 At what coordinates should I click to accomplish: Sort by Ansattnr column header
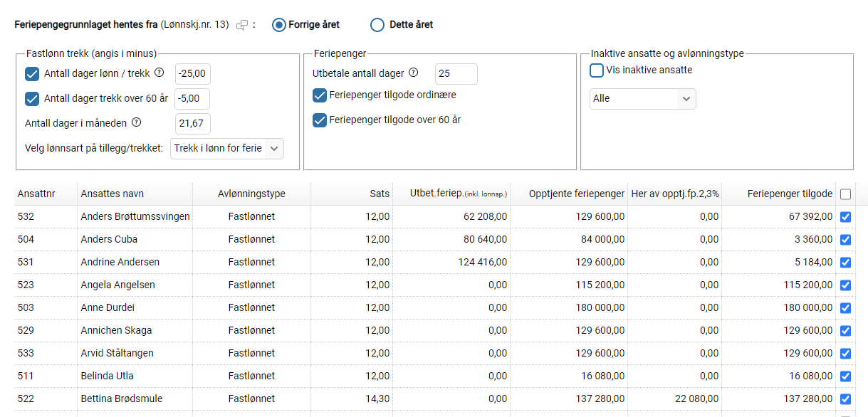[x=46, y=194]
